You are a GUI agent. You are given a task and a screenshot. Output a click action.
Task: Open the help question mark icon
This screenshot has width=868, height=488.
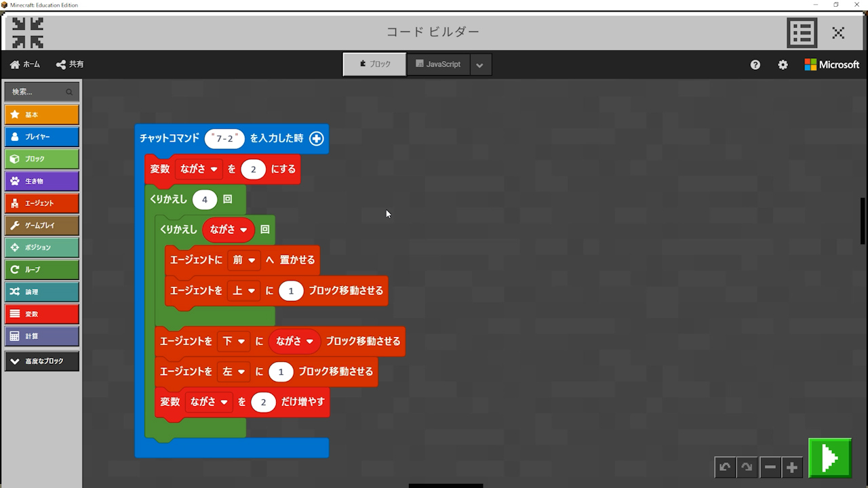(755, 65)
